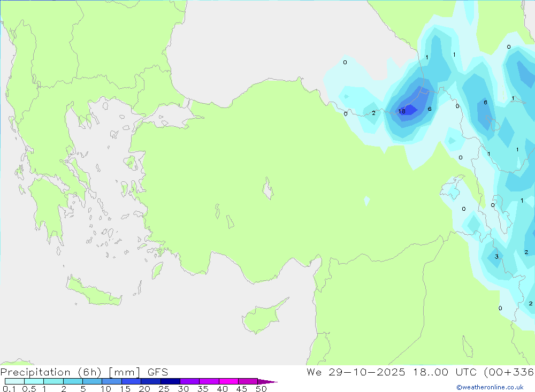535x392 pixels.
Task: Click the 'Precipitation (6h) [mm]' title text
Action: (70, 372)
